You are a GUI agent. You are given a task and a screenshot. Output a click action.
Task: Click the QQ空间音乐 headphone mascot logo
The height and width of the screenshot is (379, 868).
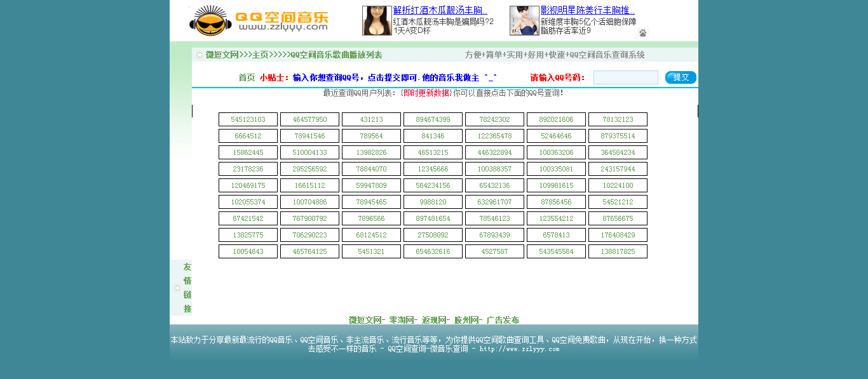pyautogui.click(x=210, y=21)
